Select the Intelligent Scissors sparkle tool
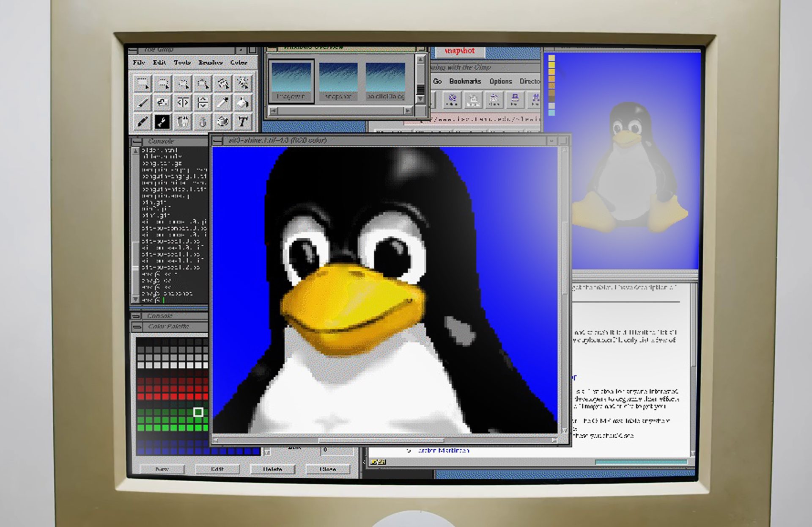Screen dimensions: 812x527 pyautogui.click(x=243, y=83)
